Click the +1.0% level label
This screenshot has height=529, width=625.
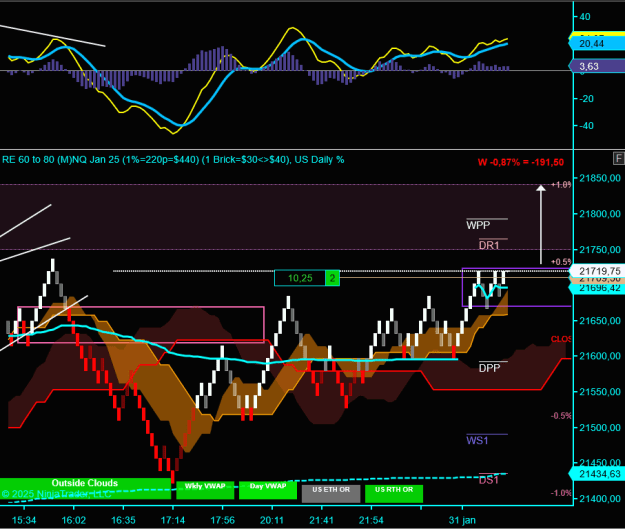pos(561,185)
